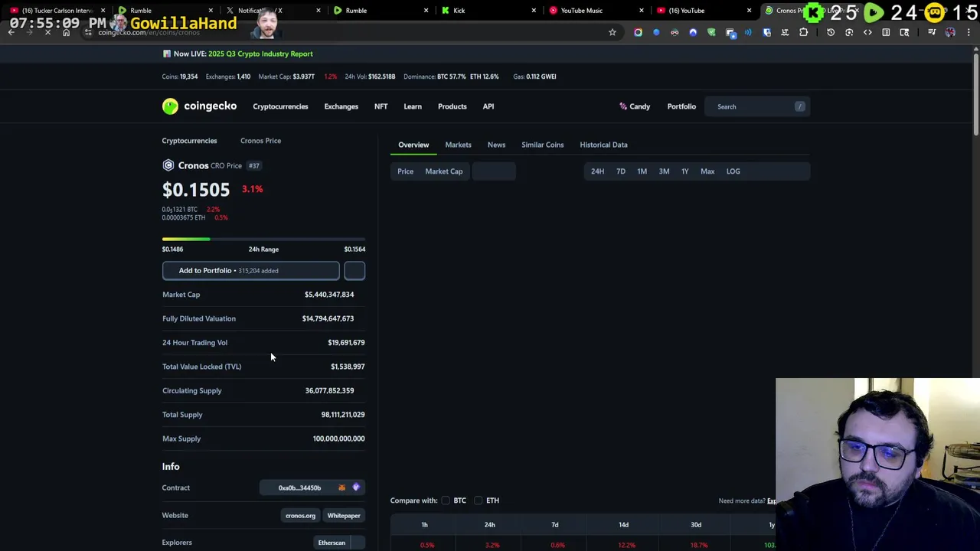980x551 pixels.
Task: Open the Portfolio link
Action: click(681, 106)
